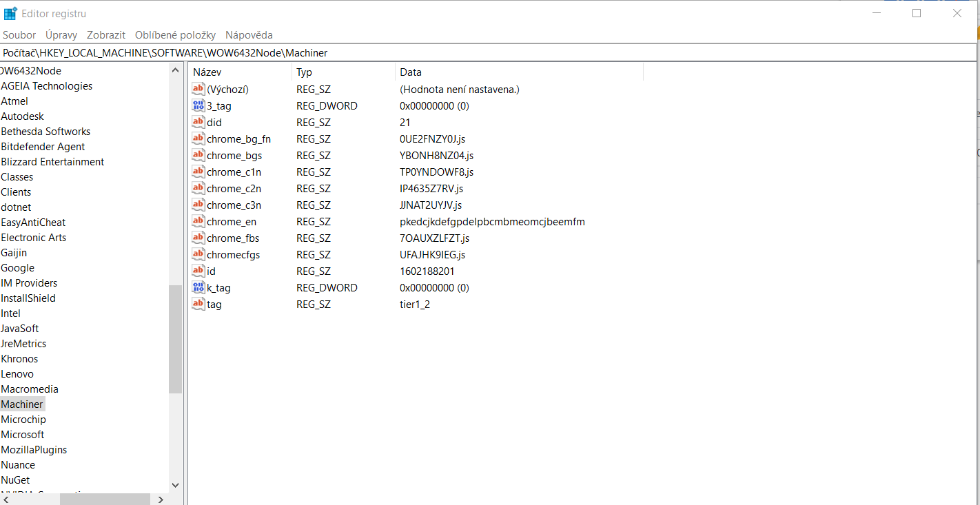Image resolution: width=980 pixels, height=505 pixels.
Task: Sort values by the Typ column header
Action: [344, 72]
